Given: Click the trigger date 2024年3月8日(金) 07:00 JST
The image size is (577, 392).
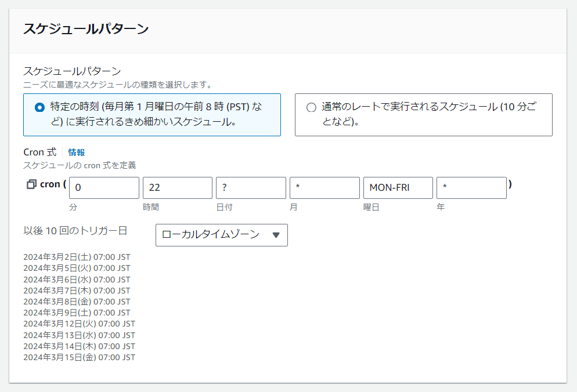Looking at the screenshot, I should 77,302.
